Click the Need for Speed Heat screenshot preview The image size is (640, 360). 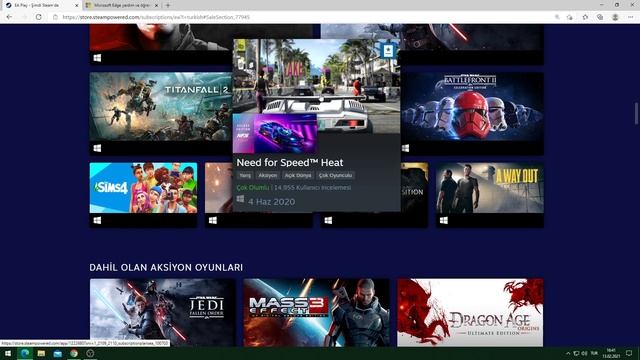tap(316, 86)
